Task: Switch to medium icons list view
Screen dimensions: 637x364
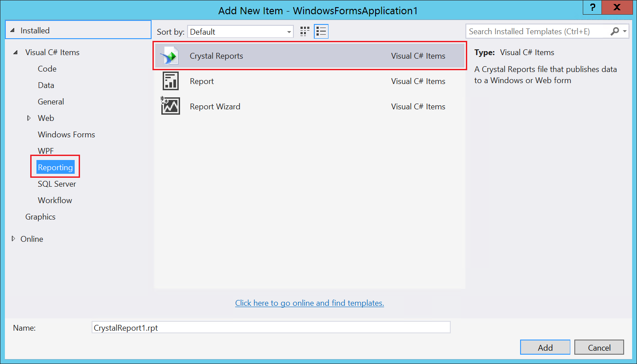Action: 321,31
